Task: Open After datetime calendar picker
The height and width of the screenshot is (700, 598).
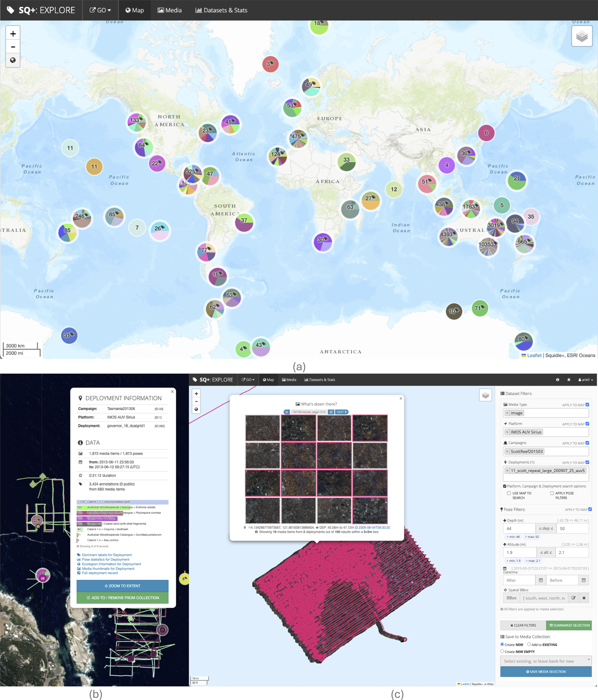Action: [x=541, y=580]
